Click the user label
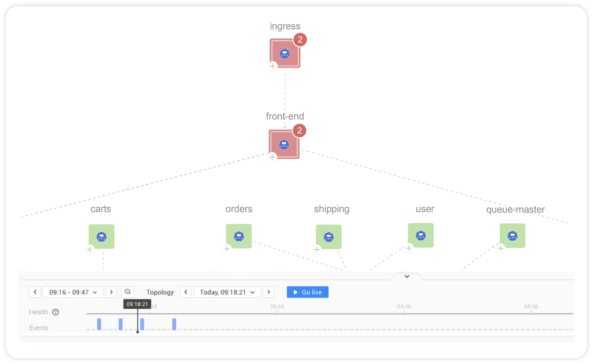This screenshot has height=364, width=593. (425, 209)
